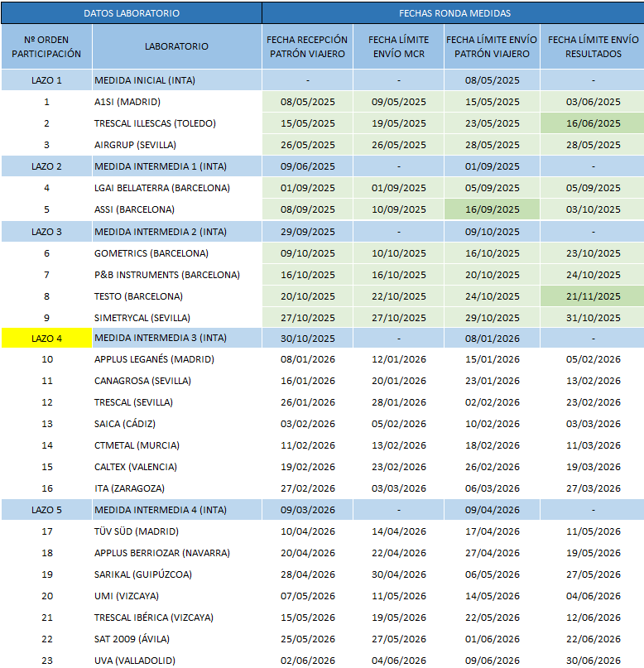Select the DATOS LABORATORIO header cell
The width and height of the screenshot is (644, 668).
point(132,13)
